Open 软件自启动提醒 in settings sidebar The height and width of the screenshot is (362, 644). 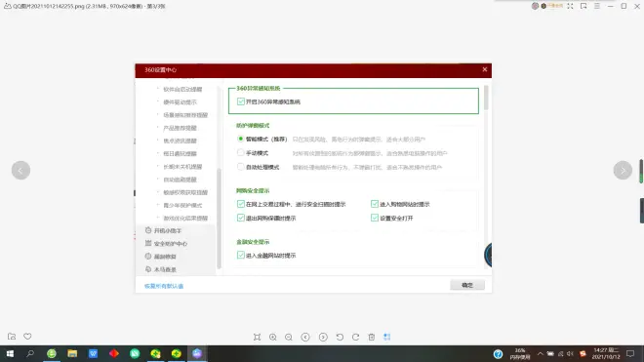(182, 89)
